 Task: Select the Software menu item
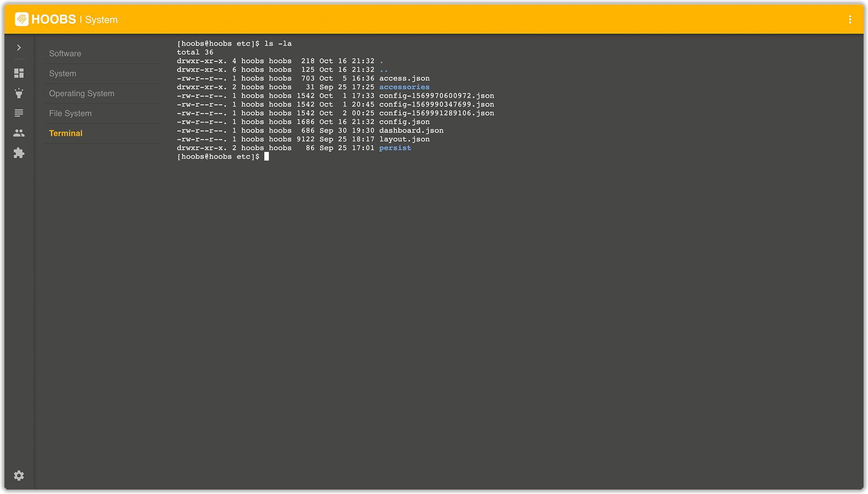point(65,53)
